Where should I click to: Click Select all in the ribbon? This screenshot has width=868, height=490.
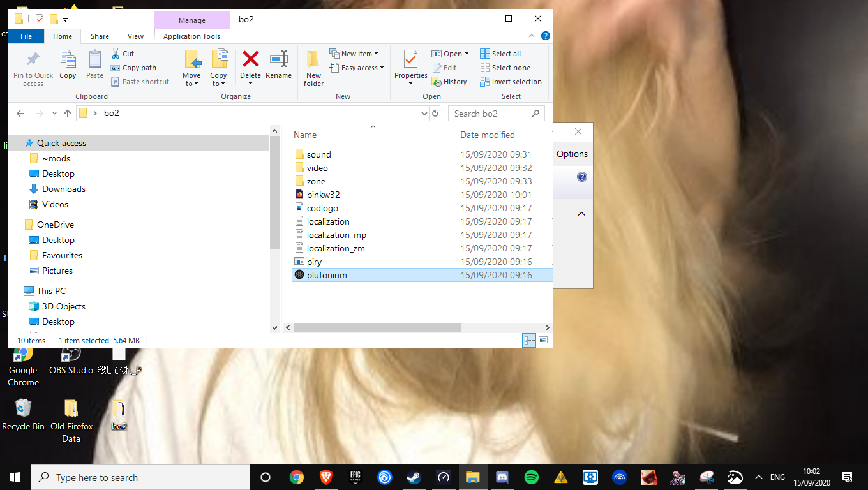tap(500, 54)
